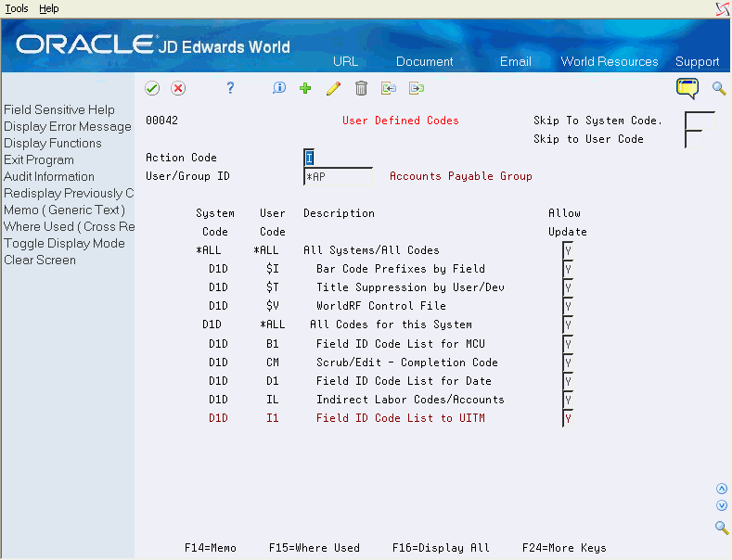Open the Support link
The height and width of the screenshot is (560, 732).
pyautogui.click(x=697, y=61)
